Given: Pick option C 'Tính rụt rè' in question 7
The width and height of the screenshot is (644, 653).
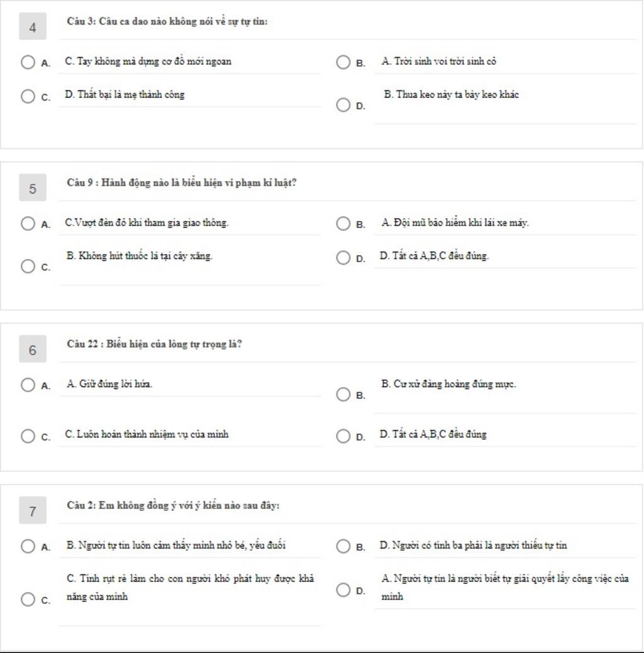Looking at the screenshot, I should (x=28, y=600).
